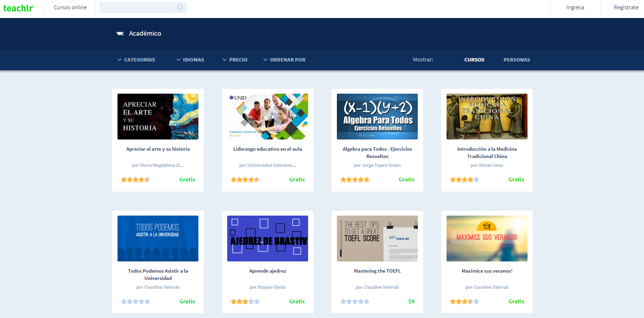This screenshot has width=644, height=318.
Task: Click stars under Apreciar el arte course
Action: tap(135, 179)
